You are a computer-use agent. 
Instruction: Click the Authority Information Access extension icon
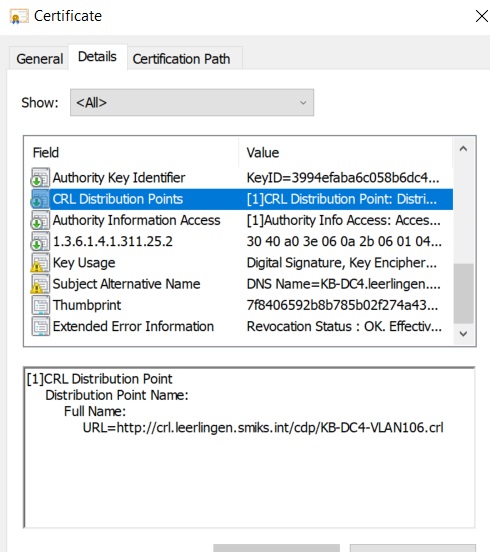tap(40, 220)
